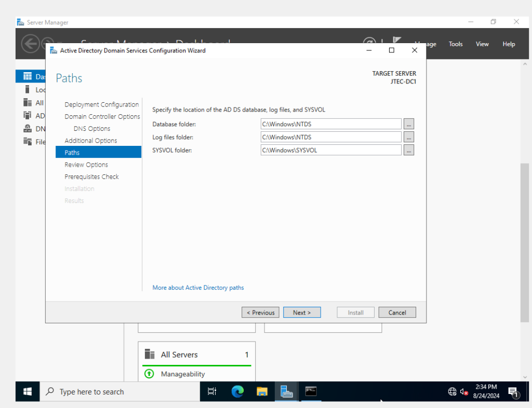Minimize the configuration wizard window
532x408 pixels.
click(x=369, y=50)
